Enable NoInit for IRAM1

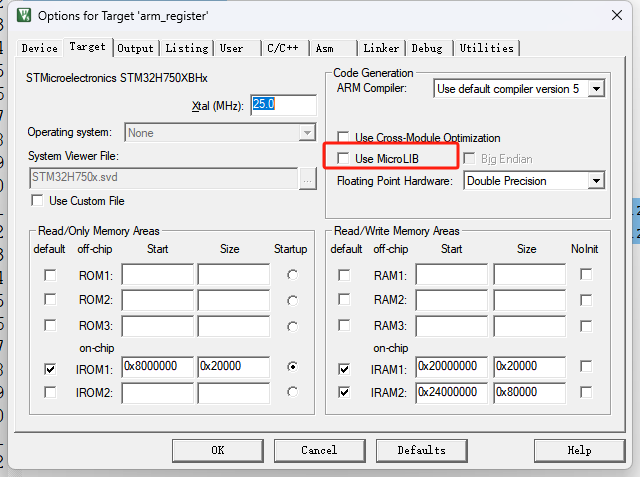click(x=586, y=366)
